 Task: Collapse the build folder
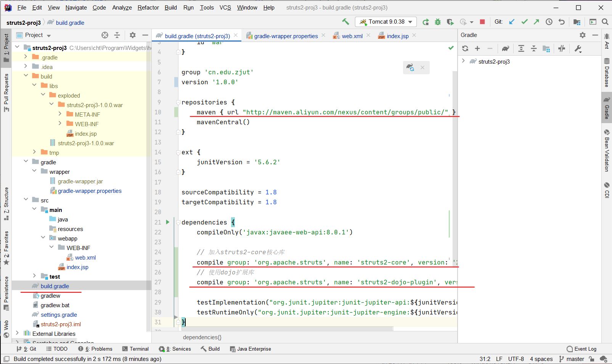tap(26, 76)
